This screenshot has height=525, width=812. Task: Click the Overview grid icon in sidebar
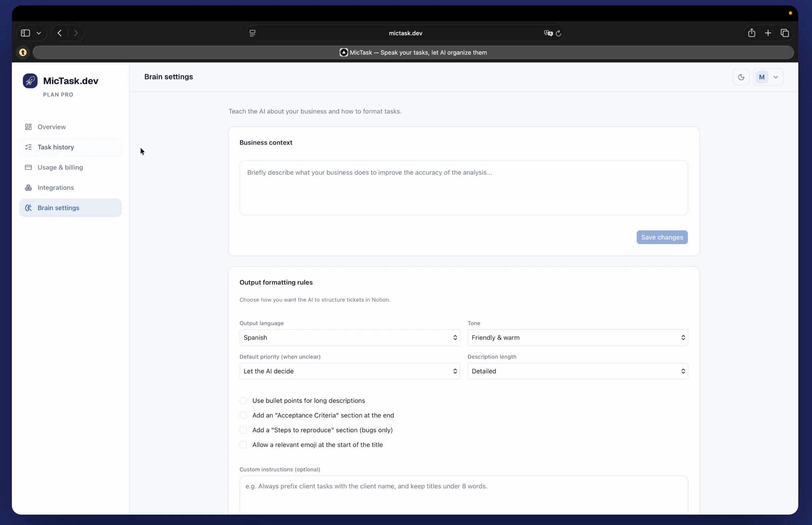[28, 127]
